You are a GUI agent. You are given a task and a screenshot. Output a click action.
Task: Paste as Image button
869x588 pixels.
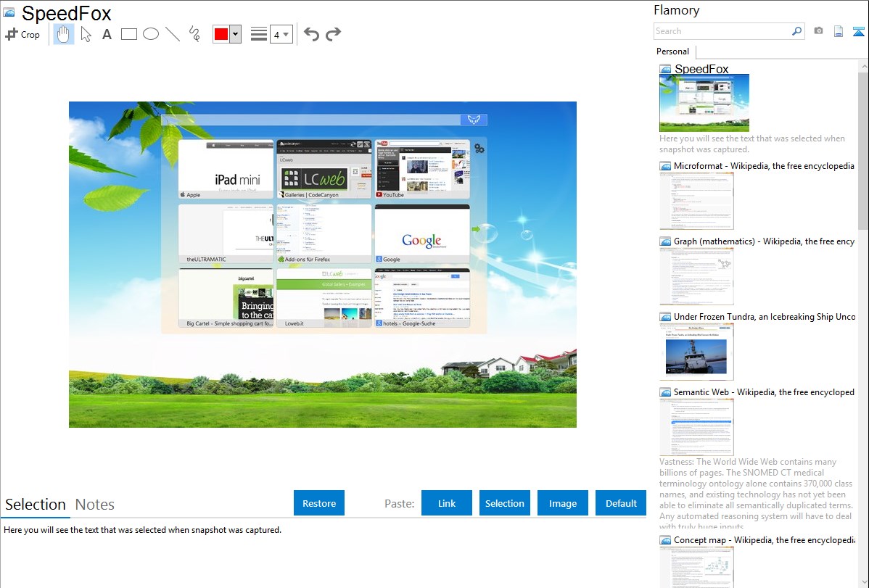click(x=563, y=503)
